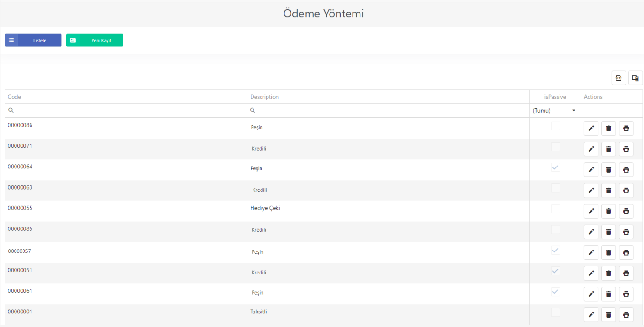The height and width of the screenshot is (327, 644).
Task: Edit record 00000086 with the pencil icon
Action: [x=591, y=128]
